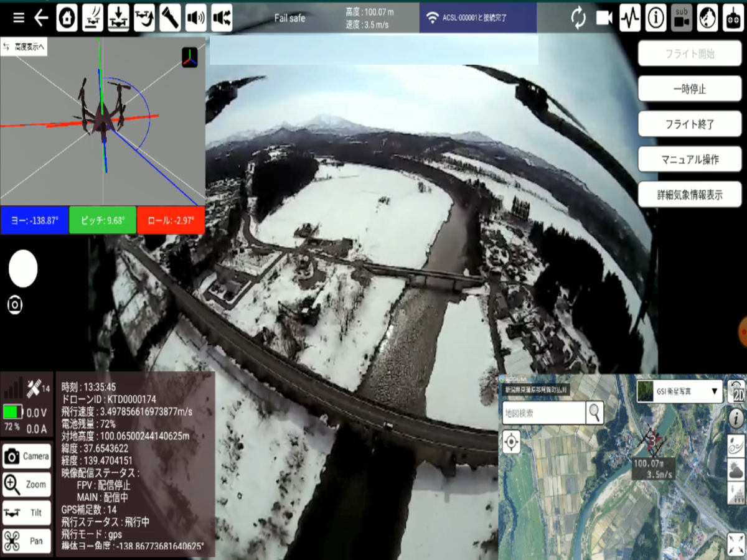Image resolution: width=747 pixels, height=560 pixels.
Task: Open the Zoom control button
Action: (27, 484)
